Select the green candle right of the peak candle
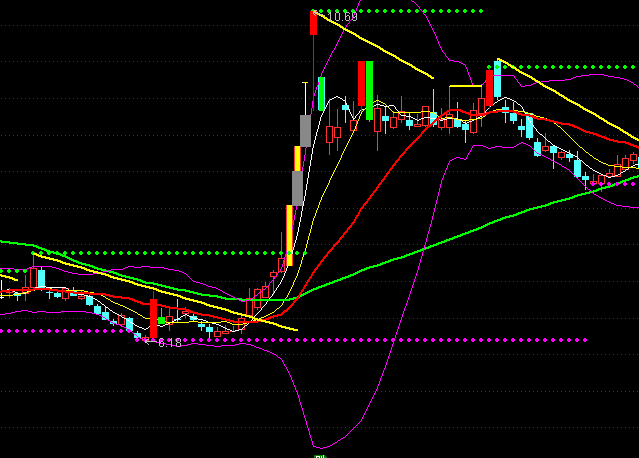 (321, 92)
